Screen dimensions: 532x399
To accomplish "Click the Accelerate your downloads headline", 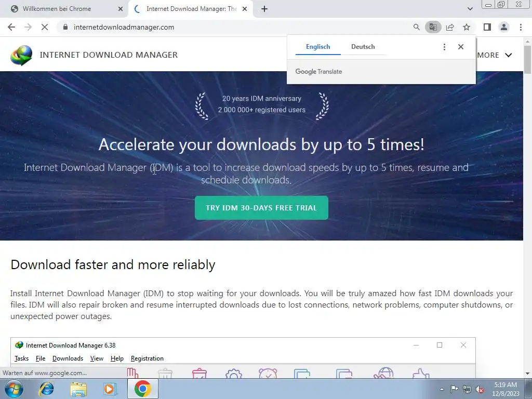I will 261,144.
